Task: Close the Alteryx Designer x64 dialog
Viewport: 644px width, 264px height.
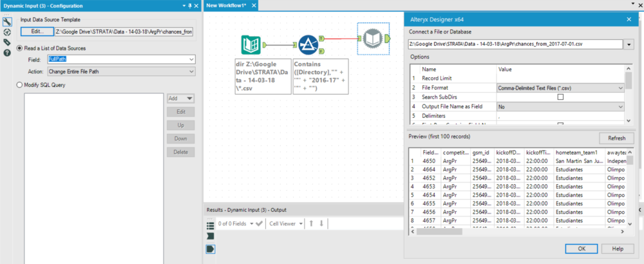Action: [629, 19]
